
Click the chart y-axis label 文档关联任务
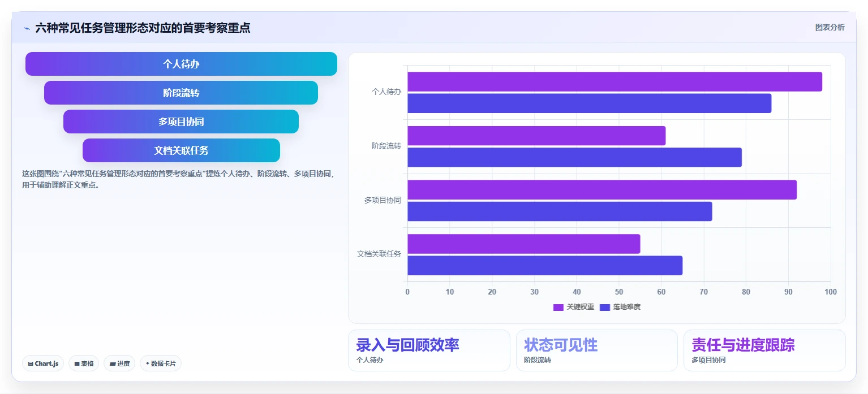(x=379, y=254)
